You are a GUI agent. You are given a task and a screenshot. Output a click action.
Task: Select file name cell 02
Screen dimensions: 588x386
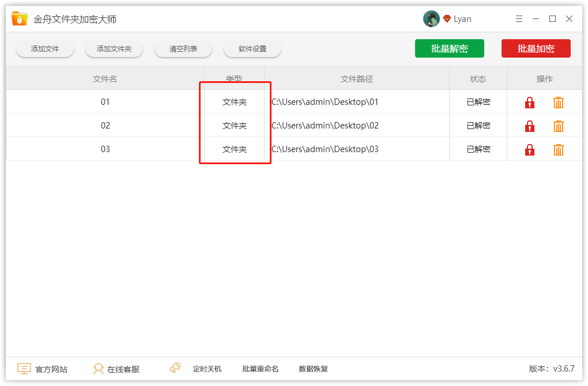coord(105,126)
